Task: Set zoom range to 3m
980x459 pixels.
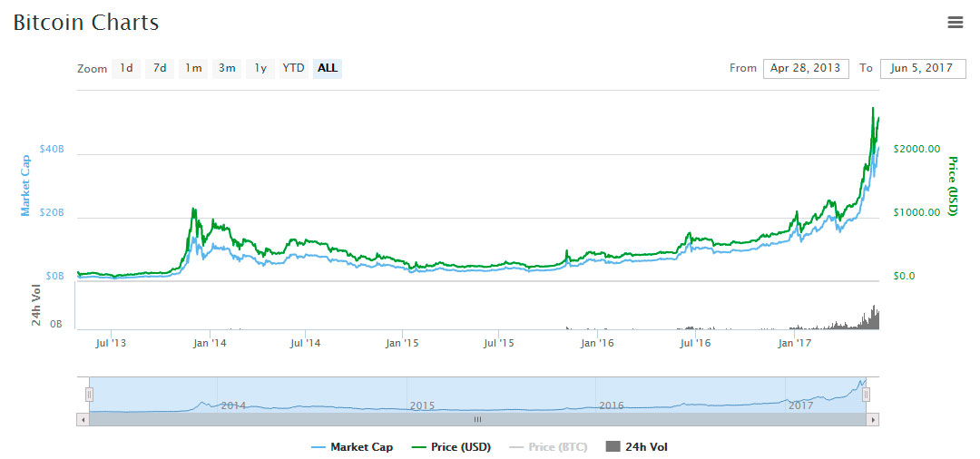Action: point(227,68)
